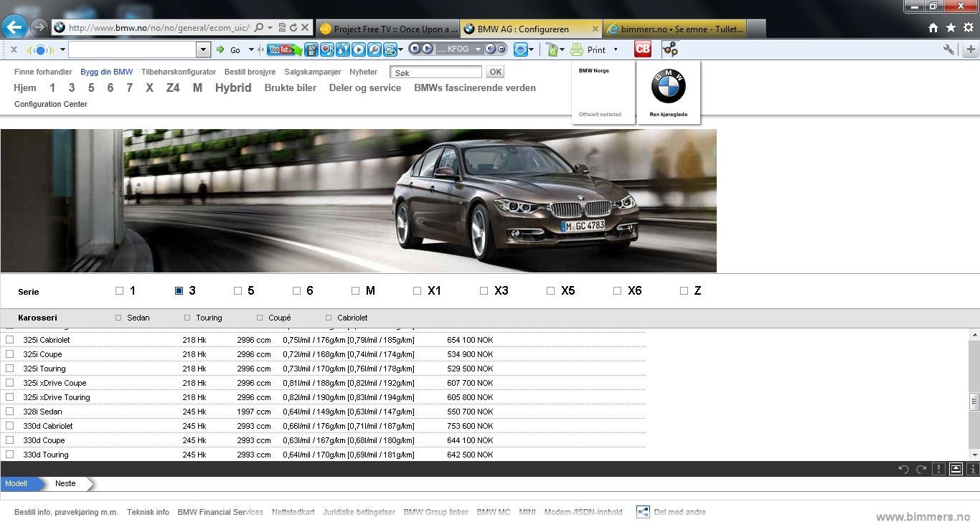The height and width of the screenshot is (522, 980).
Task: Click the configurator exclamation mark icon
Action: [x=938, y=470]
